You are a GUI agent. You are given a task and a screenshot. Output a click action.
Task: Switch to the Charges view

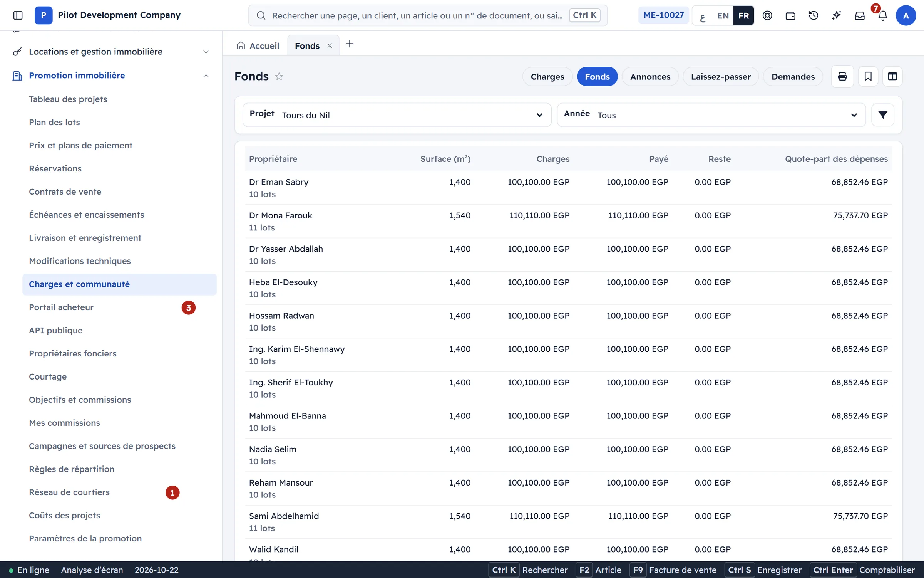tap(547, 76)
